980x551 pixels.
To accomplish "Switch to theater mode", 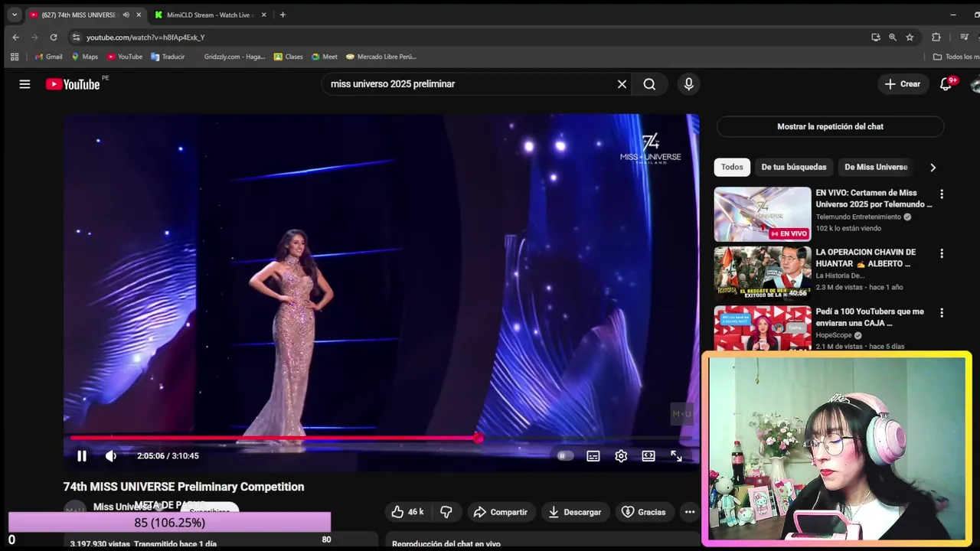I will click(648, 456).
